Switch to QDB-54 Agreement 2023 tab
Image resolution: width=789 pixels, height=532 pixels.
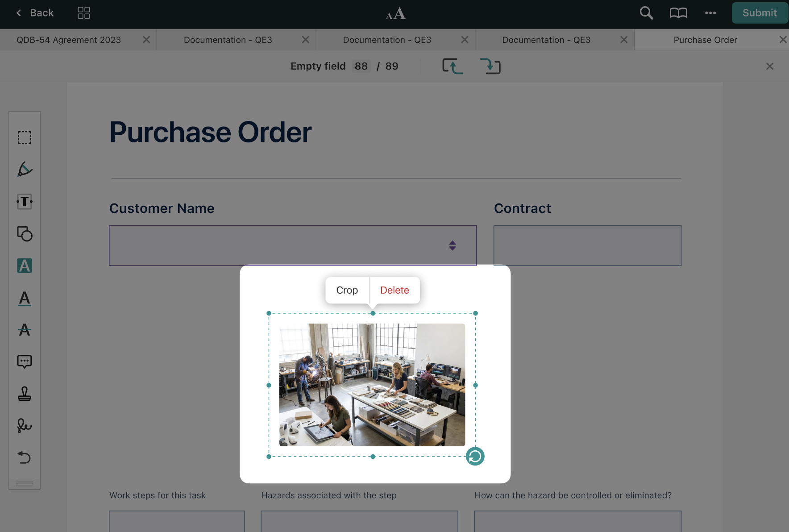point(69,40)
